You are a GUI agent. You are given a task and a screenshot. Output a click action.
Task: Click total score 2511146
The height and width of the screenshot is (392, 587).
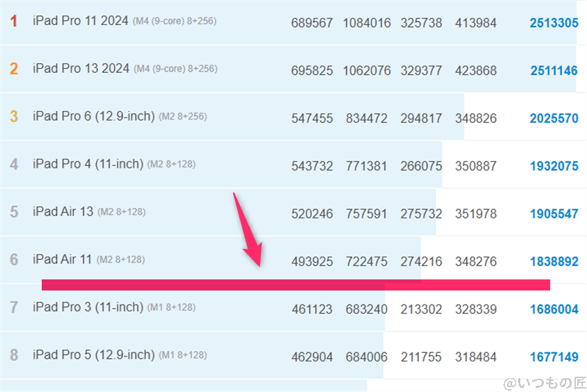[x=554, y=70]
